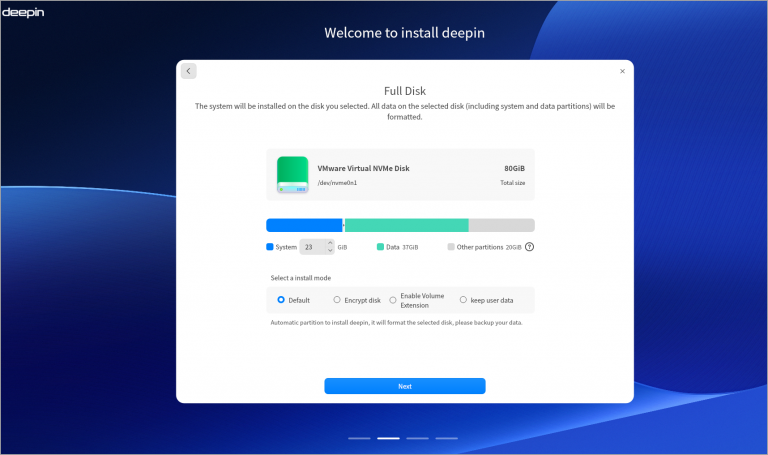Close the installer dialog with X
Viewport: 768px width, 455px height.
[622, 71]
